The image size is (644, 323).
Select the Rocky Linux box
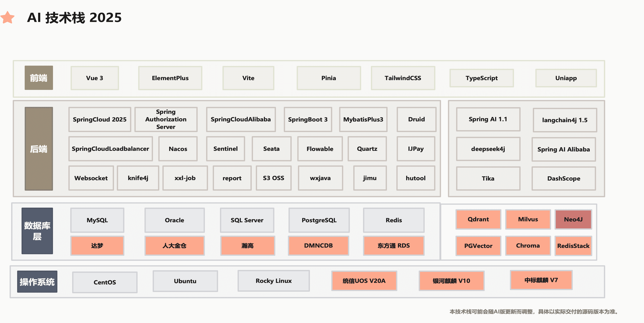pos(274,281)
